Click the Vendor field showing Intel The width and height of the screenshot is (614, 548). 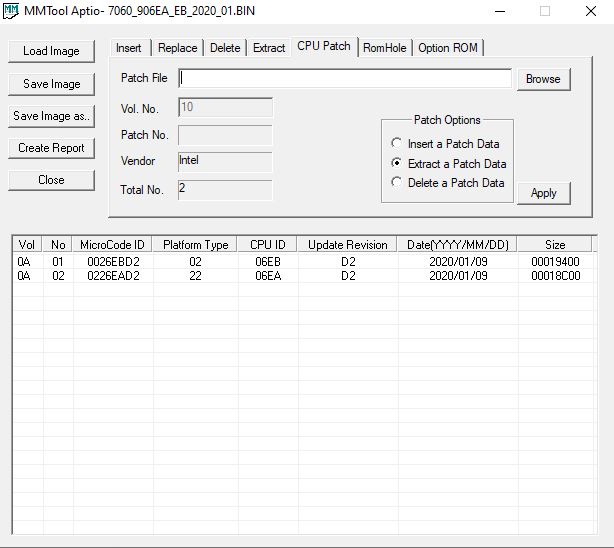pos(225,162)
